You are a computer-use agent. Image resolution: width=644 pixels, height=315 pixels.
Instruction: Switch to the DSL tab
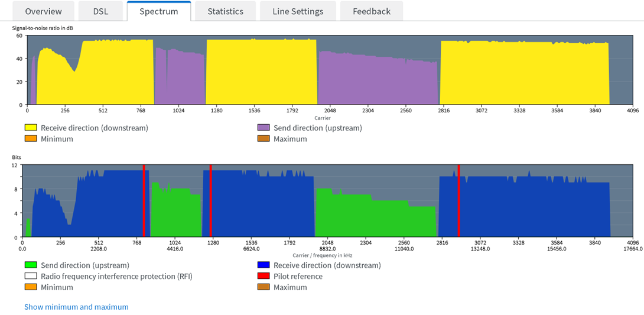click(x=100, y=11)
